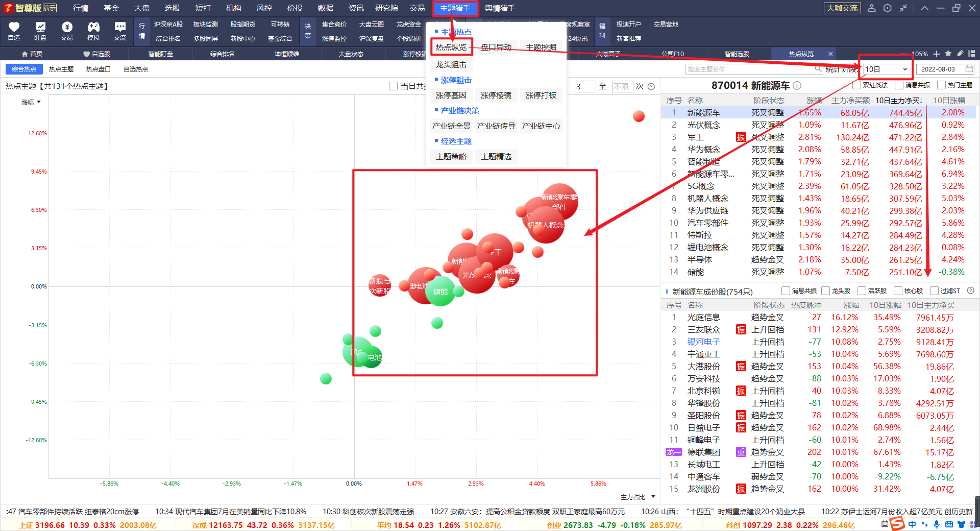Open the 首页 home tab
The image size is (980, 531).
pyautogui.click(x=32, y=54)
